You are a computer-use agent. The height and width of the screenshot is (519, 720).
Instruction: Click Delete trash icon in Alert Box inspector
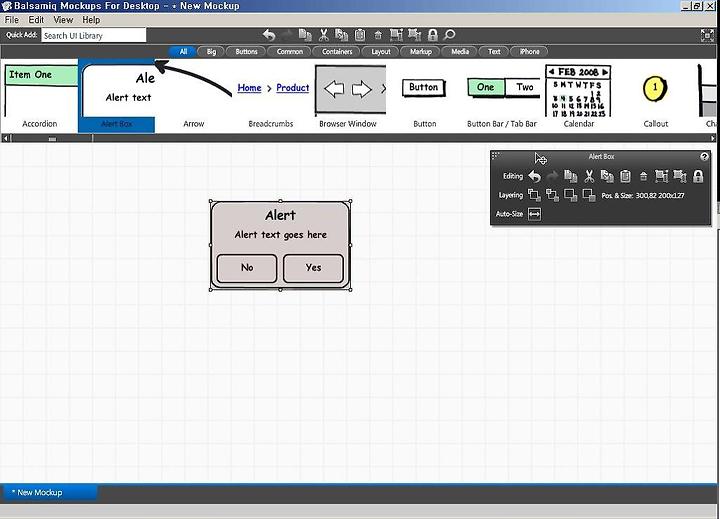643,176
